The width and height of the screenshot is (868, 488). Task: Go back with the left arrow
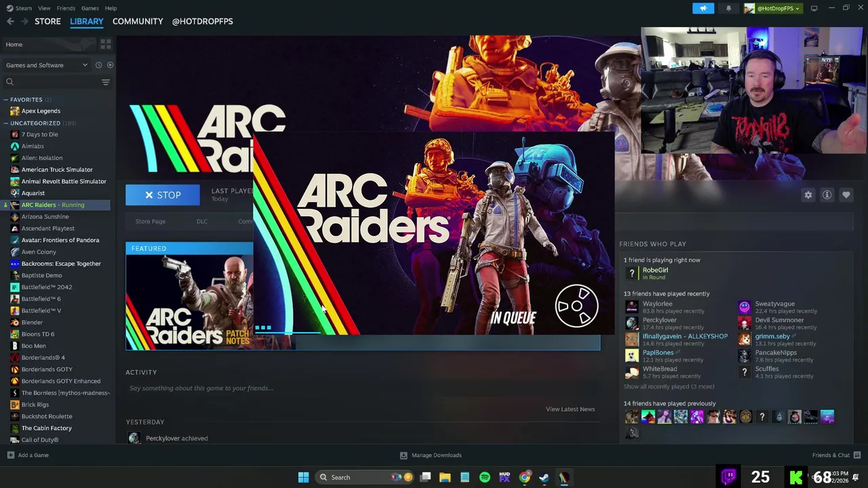point(10,22)
